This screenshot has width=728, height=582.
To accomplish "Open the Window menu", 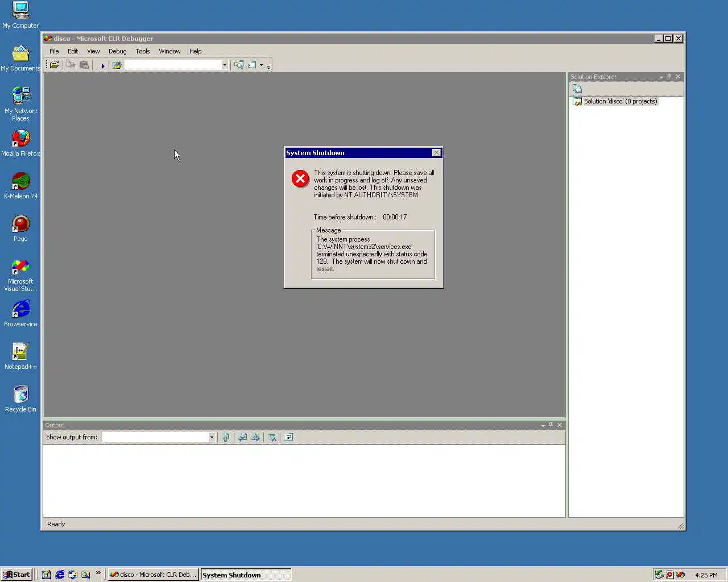I will [169, 51].
